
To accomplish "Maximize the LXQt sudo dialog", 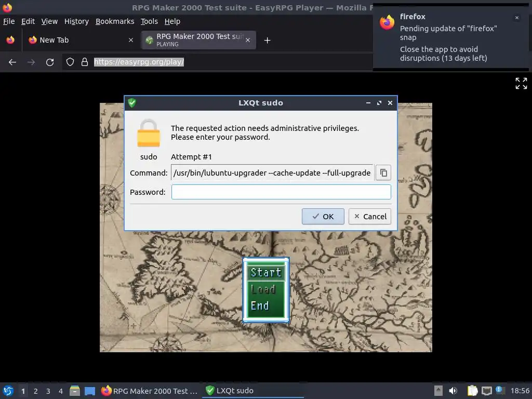I will tap(379, 103).
